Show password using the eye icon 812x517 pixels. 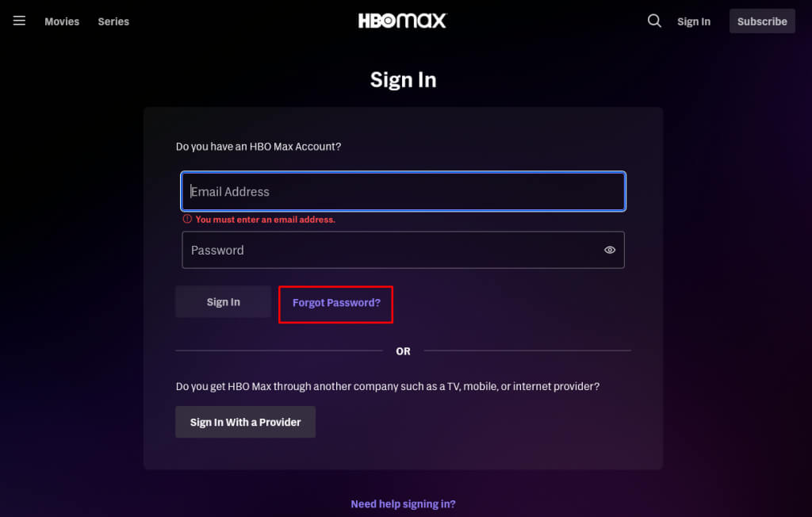(x=610, y=250)
